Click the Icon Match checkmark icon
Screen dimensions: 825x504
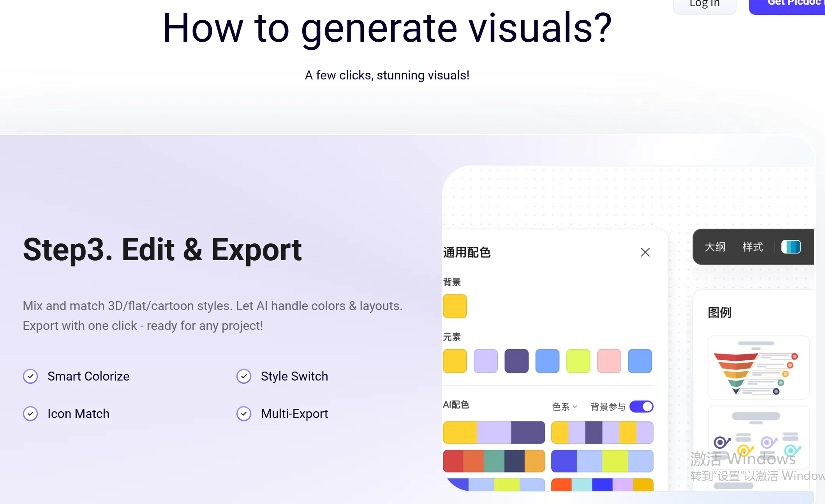(30, 414)
